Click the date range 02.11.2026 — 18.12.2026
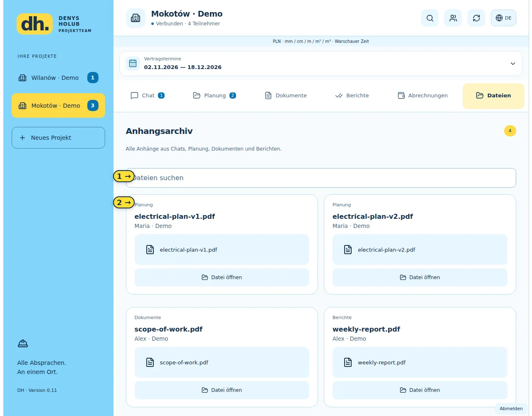Screen dimensions: 532x416 [183, 67]
